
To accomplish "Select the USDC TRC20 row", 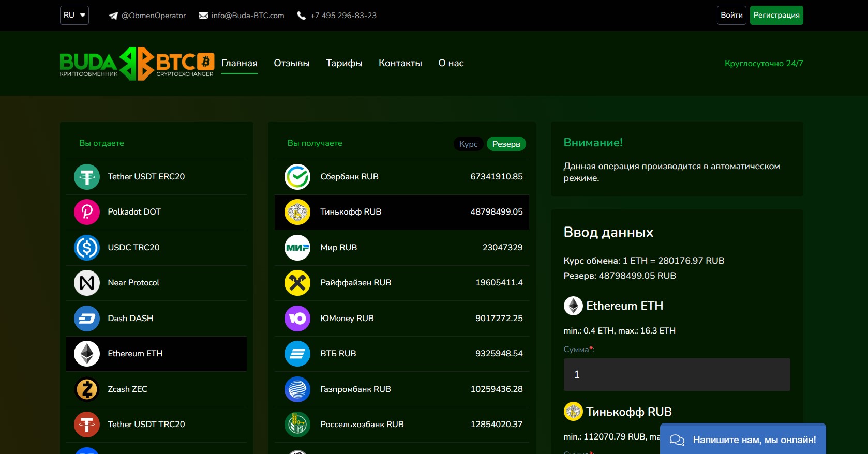I will point(156,248).
